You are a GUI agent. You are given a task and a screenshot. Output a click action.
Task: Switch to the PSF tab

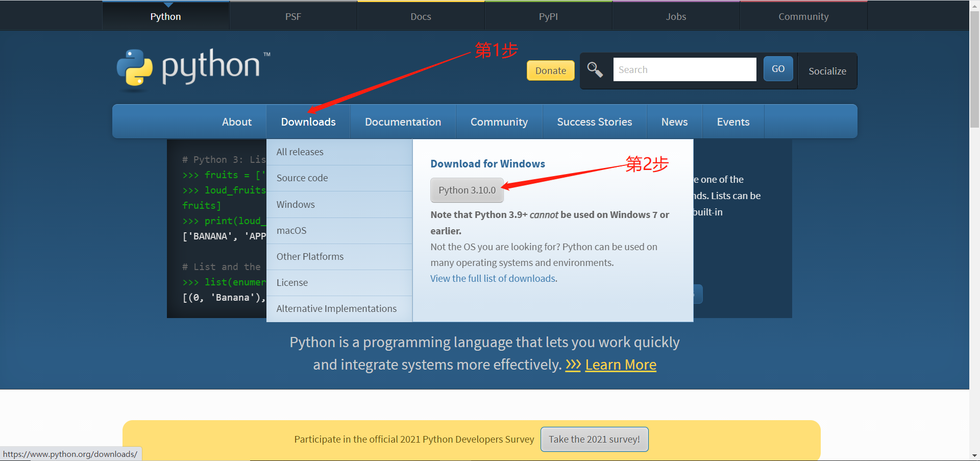(x=293, y=16)
